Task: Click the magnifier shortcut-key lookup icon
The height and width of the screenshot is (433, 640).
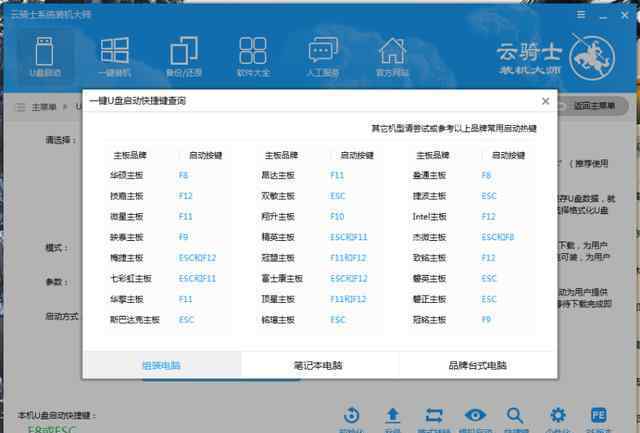Action: (x=515, y=415)
